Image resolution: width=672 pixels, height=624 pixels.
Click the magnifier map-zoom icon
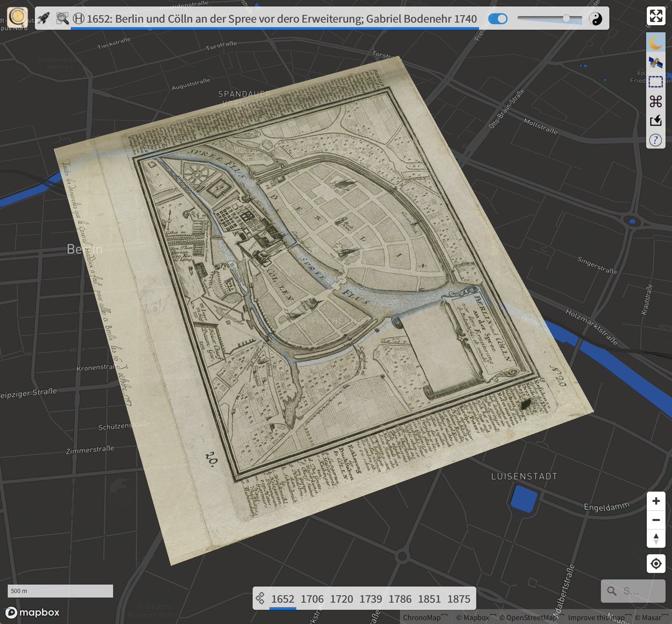pyautogui.click(x=62, y=18)
